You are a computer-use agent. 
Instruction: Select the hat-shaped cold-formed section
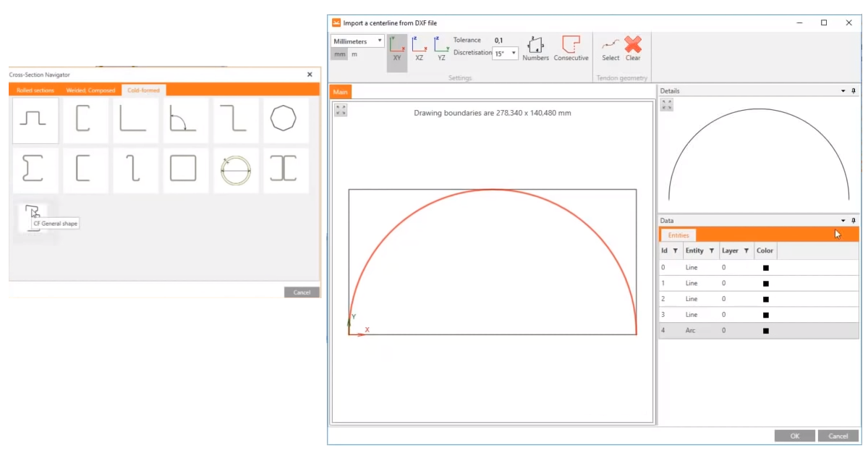(x=35, y=119)
